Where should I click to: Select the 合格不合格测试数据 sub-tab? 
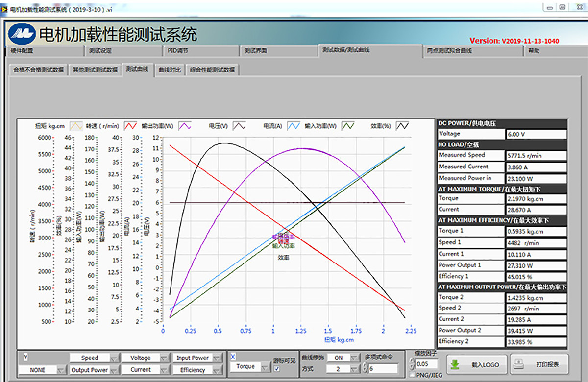pyautogui.click(x=38, y=70)
